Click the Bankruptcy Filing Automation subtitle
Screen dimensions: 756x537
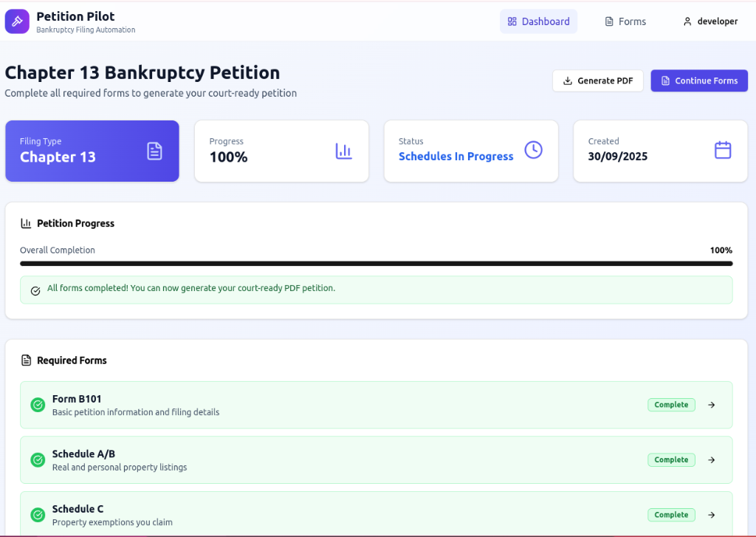(86, 30)
